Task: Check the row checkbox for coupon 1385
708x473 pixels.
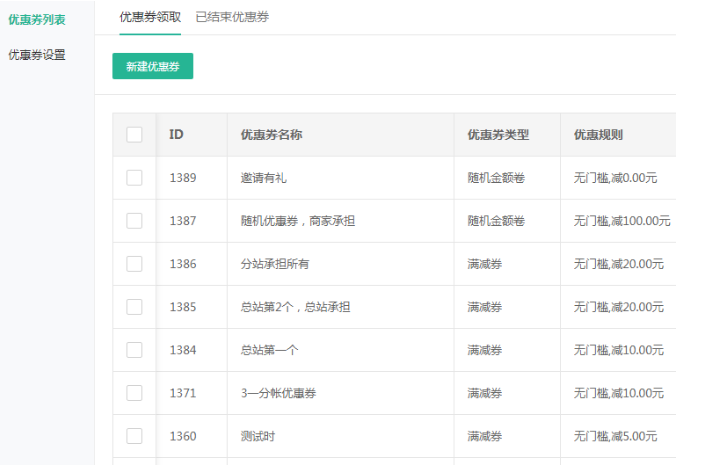Action: pos(134,307)
